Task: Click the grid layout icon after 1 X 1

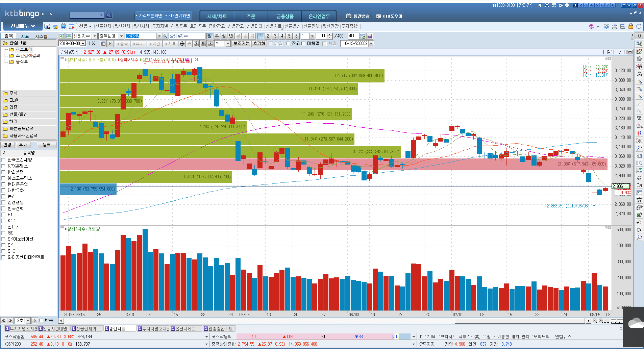Action: coord(103,44)
